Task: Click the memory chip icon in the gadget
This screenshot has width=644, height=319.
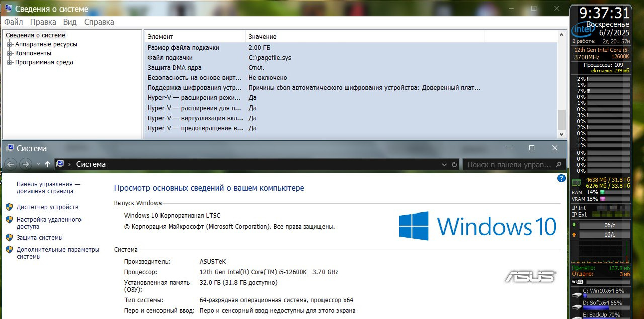Action: pyautogui.click(x=576, y=183)
